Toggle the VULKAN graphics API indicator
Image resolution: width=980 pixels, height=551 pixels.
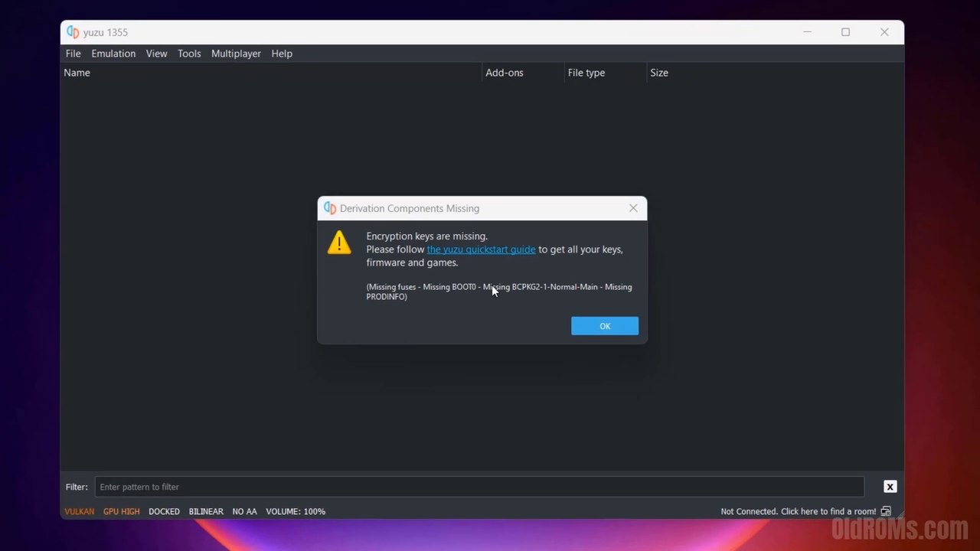pyautogui.click(x=80, y=511)
